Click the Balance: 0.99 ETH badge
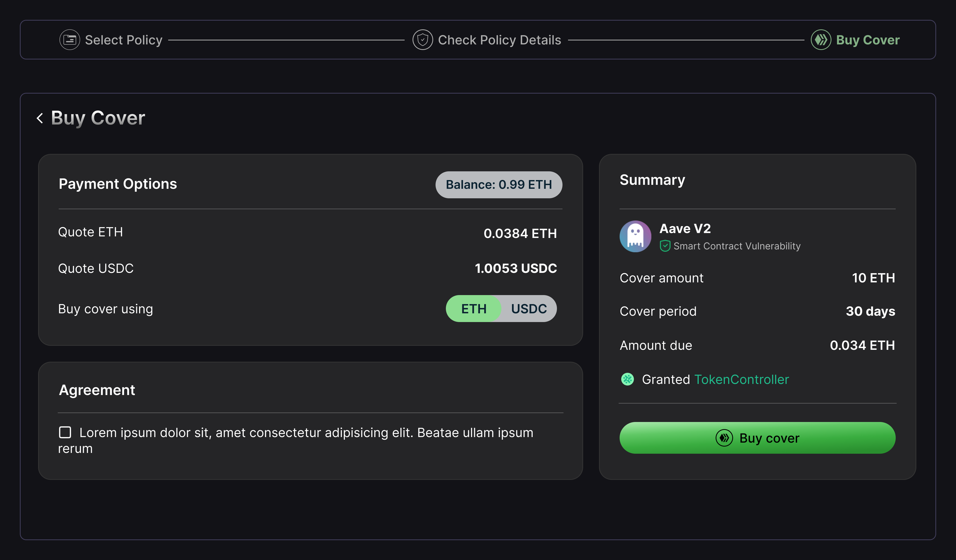 498,185
